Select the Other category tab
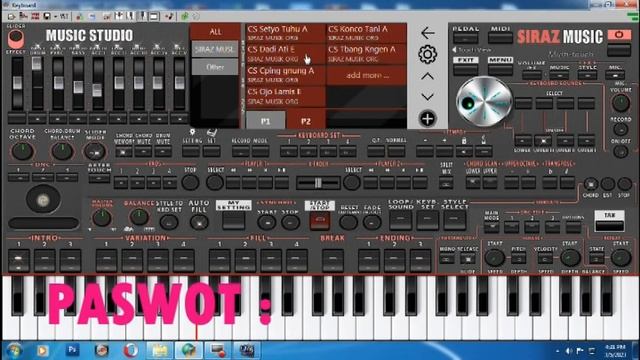 215,67
